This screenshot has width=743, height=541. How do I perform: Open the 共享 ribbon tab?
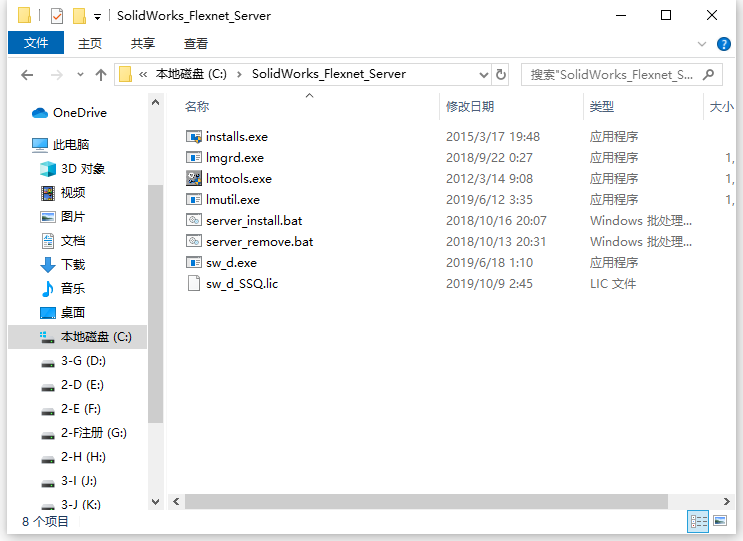pyautogui.click(x=143, y=44)
